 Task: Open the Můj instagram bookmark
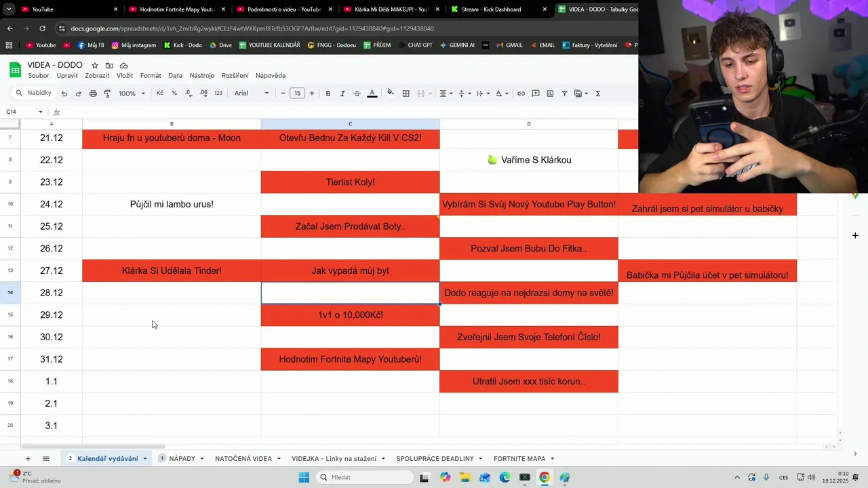(x=134, y=45)
